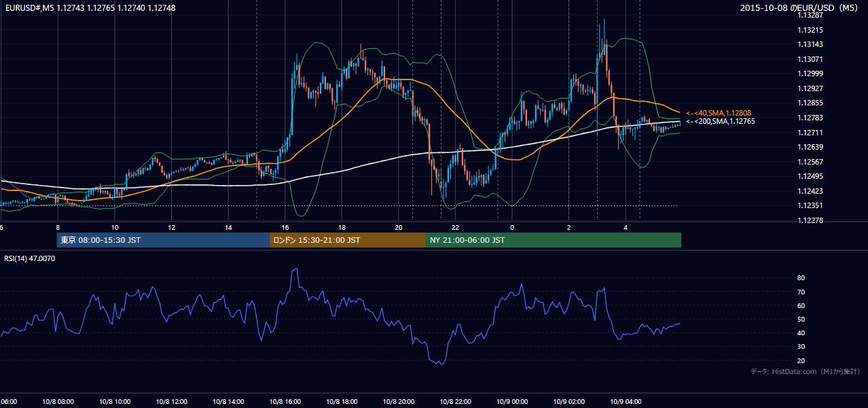Viewport: 868px width, 408px height.
Task: Click the white 200 SMA 1.12765 label
Action: pos(720,121)
